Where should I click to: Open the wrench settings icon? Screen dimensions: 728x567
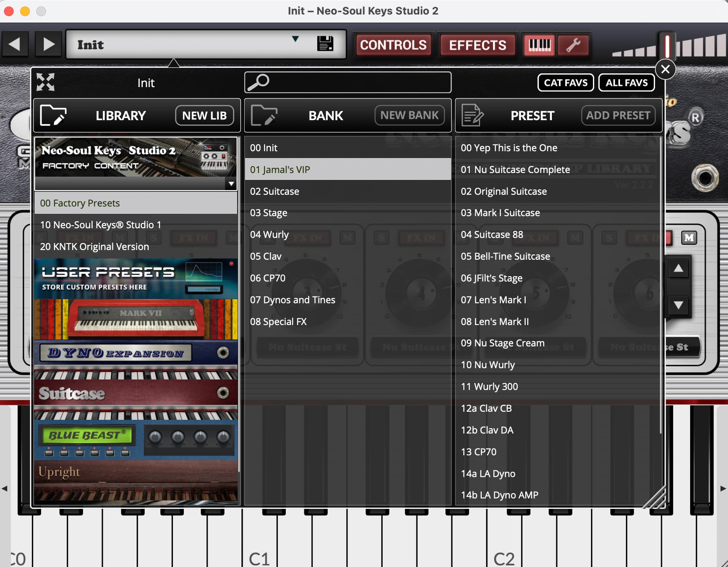pyautogui.click(x=573, y=45)
